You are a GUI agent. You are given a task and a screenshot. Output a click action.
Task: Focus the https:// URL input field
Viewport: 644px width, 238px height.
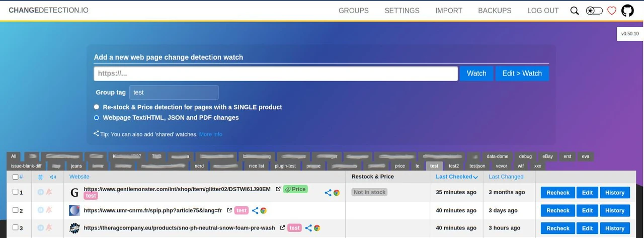(276, 73)
